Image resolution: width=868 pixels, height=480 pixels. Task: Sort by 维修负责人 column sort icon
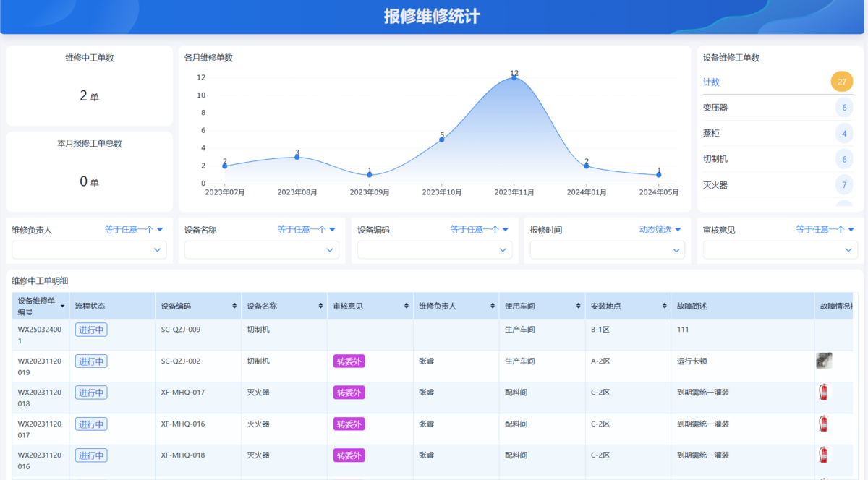click(493, 307)
